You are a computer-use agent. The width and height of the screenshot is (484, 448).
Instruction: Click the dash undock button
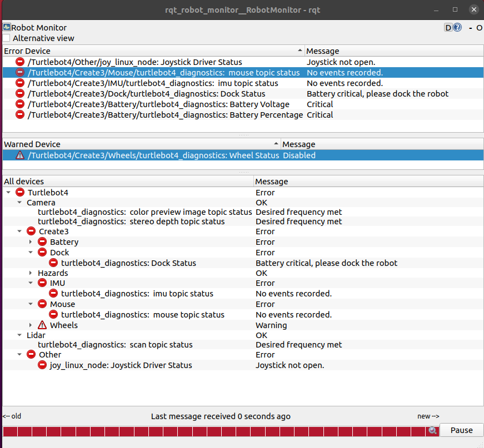(471, 28)
